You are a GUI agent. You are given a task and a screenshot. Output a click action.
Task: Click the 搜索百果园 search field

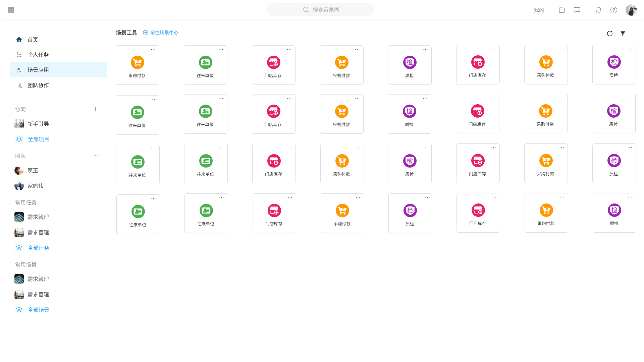coord(320,10)
